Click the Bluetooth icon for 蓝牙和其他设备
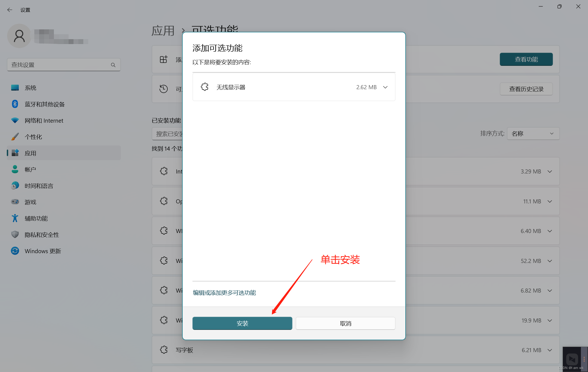Image resolution: width=588 pixels, height=372 pixels. coord(15,104)
